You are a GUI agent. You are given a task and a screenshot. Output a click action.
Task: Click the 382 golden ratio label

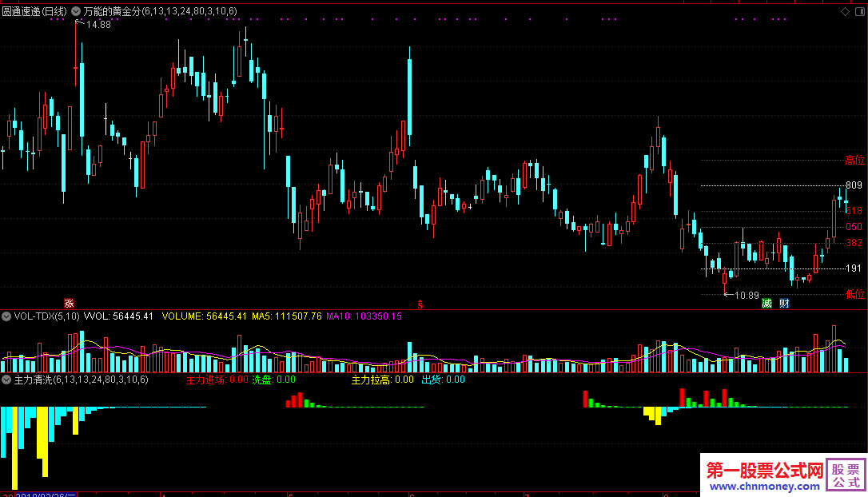(854, 242)
